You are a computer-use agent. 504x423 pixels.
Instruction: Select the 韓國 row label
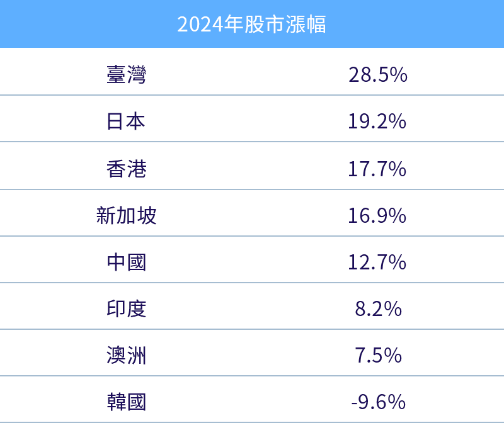(x=127, y=402)
